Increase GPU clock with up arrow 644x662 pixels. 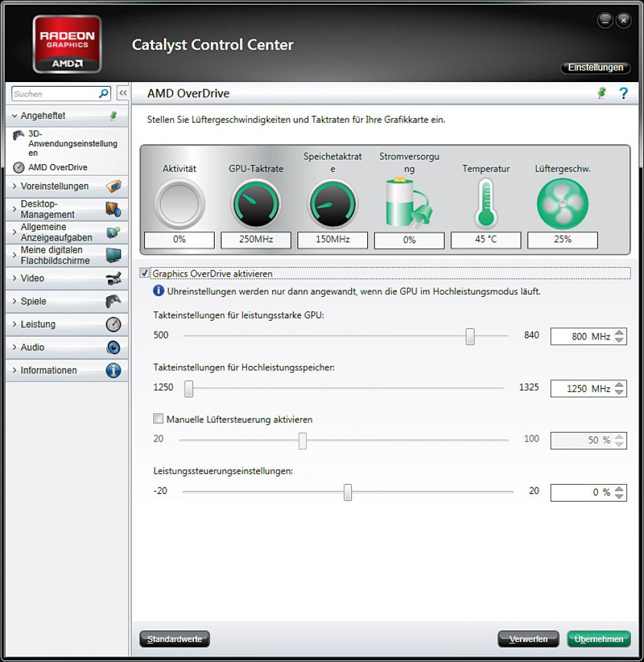619,333
